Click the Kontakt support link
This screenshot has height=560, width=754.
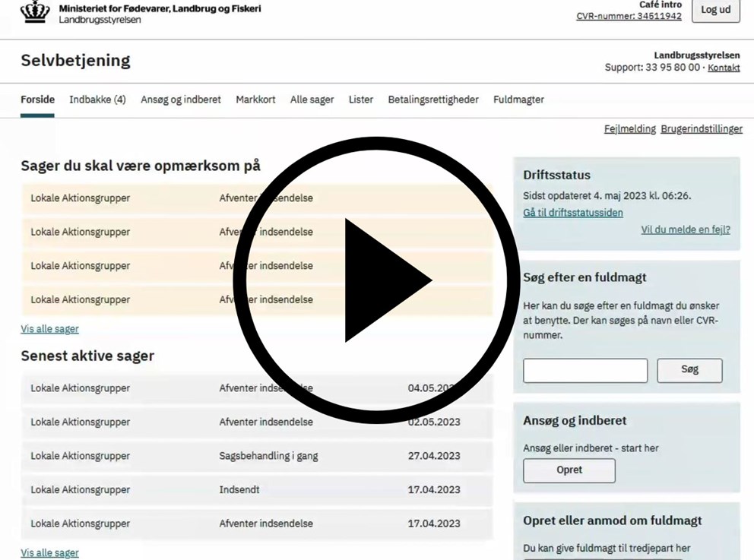click(x=724, y=68)
